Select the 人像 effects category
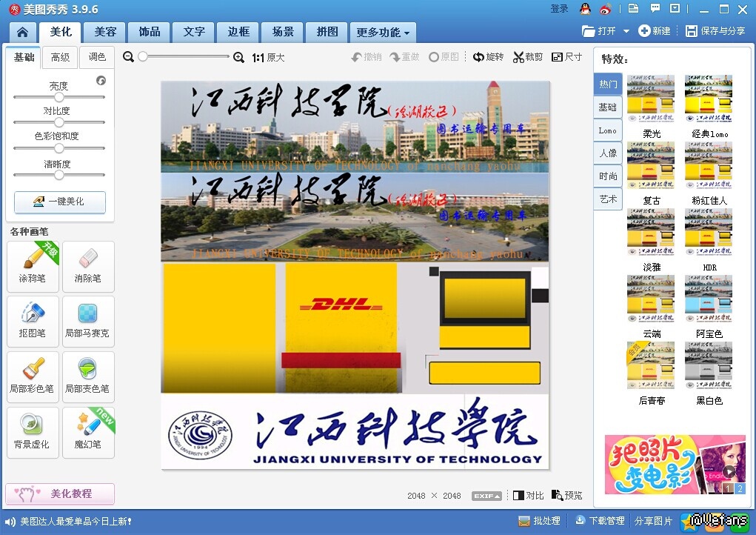Screen dimensions: 756x535 608,153
